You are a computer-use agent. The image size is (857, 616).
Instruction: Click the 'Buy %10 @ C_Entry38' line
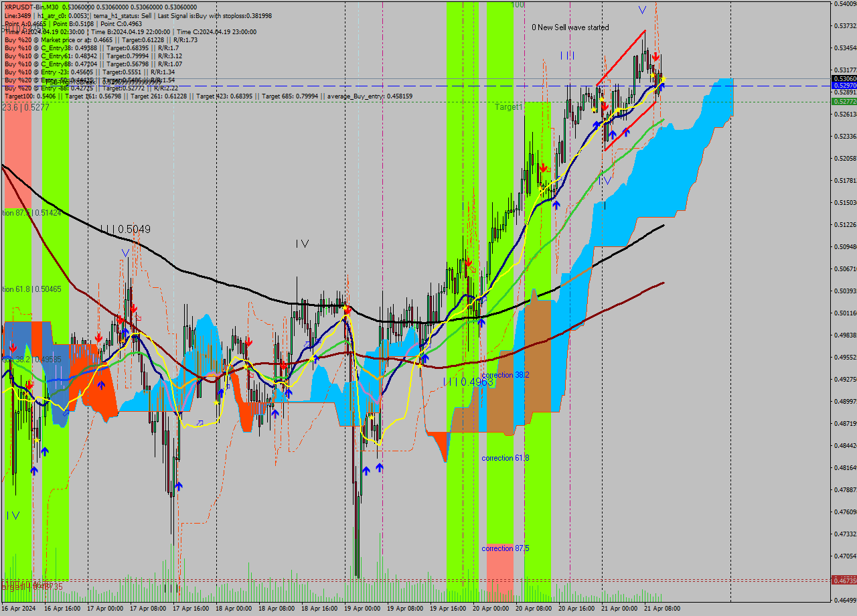pos(92,48)
